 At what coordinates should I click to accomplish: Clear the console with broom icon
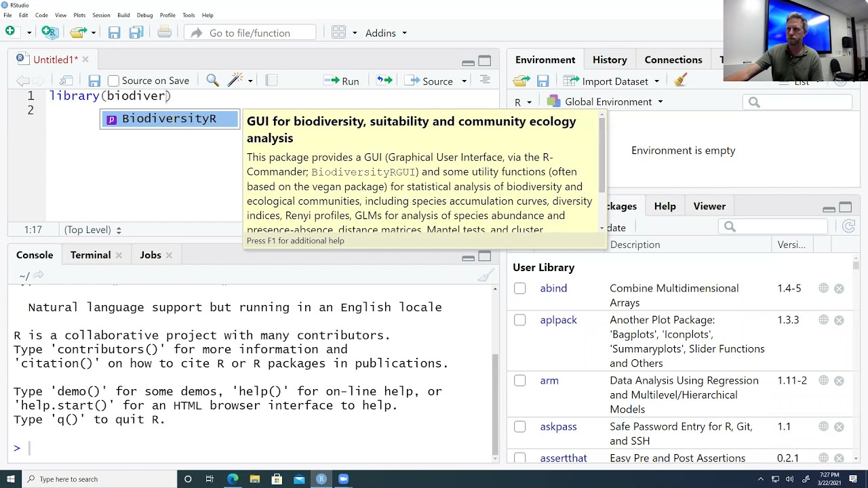click(x=486, y=275)
